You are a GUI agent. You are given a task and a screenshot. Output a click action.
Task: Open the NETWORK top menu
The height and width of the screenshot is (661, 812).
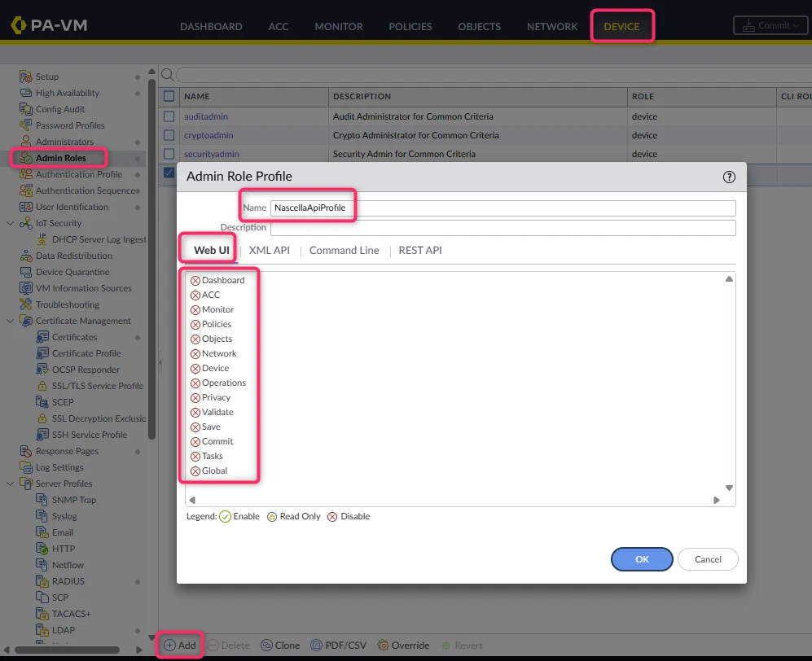552,26
